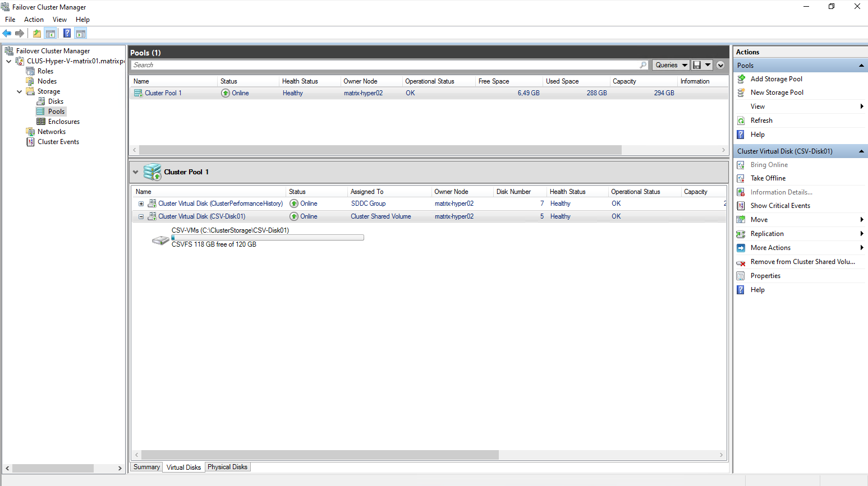Switch to the Virtual Disks tab

(x=183, y=467)
